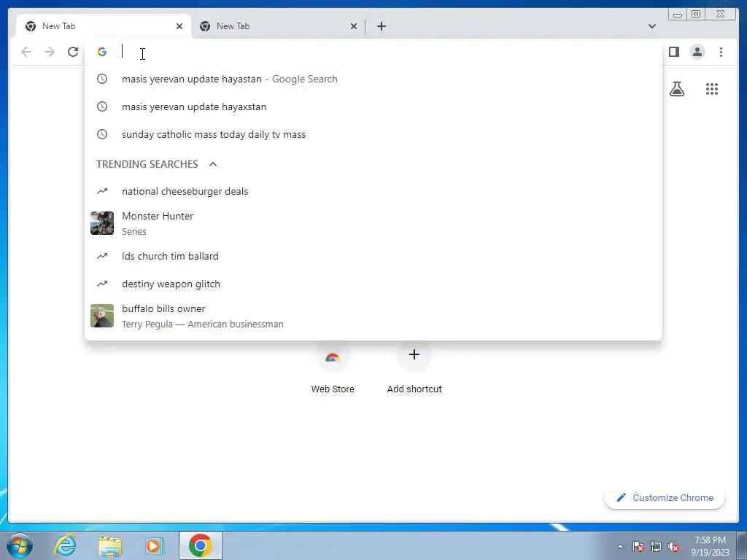The height and width of the screenshot is (560, 747).
Task: Click the Terry Pegula thumbnail image
Action: (x=102, y=316)
